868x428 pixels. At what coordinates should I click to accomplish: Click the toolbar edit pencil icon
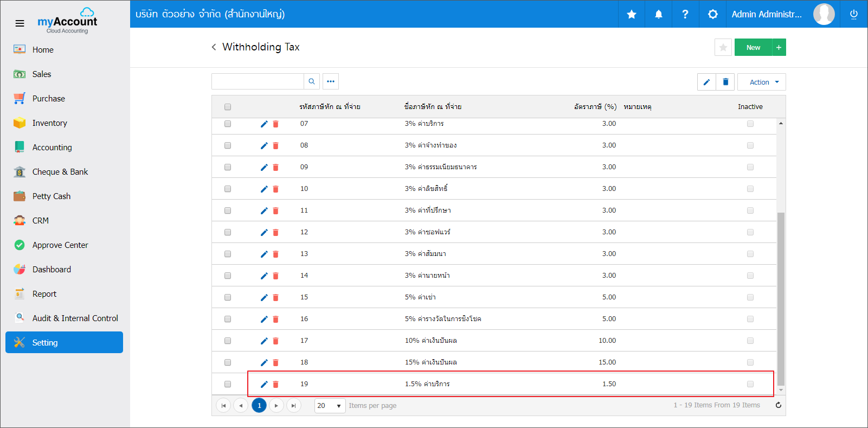click(x=706, y=82)
